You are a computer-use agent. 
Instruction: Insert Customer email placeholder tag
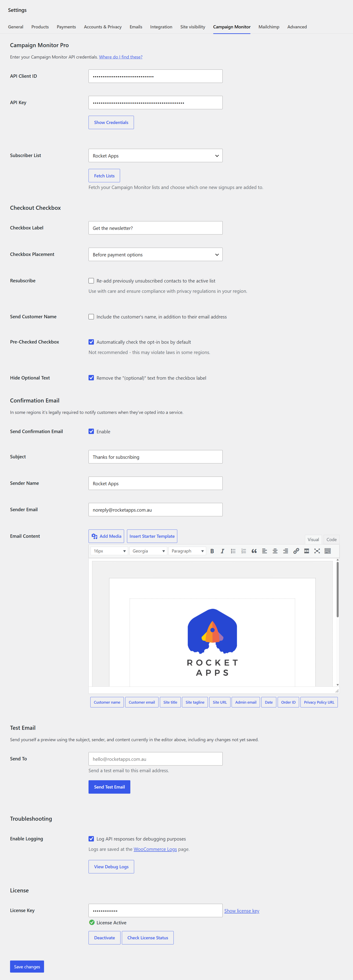[142, 702]
